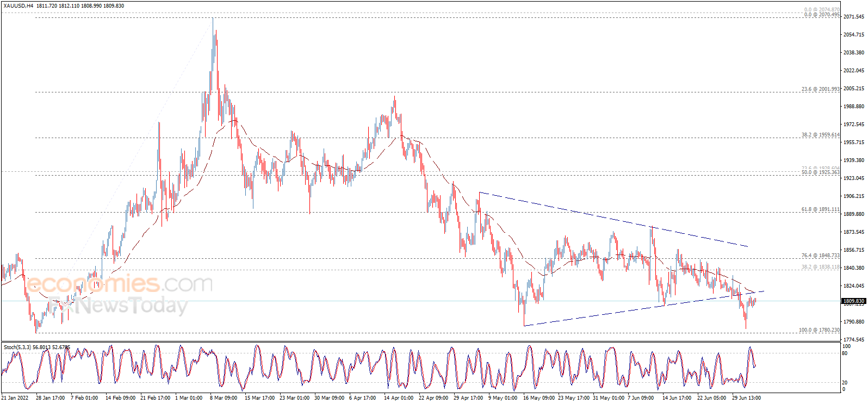Select the 21 Jan 2022 date label
Screen dimensions: 868x404
(x=15, y=398)
